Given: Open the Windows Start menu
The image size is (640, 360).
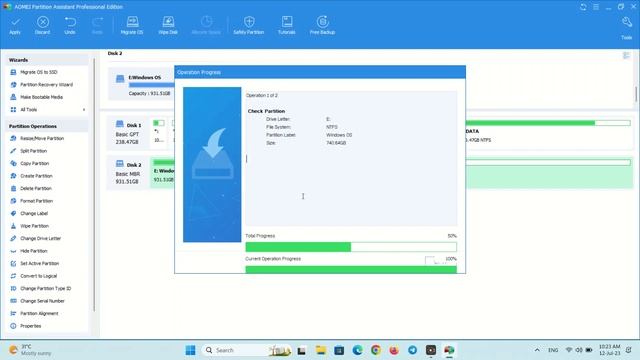Looking at the screenshot, I should pos(190,350).
